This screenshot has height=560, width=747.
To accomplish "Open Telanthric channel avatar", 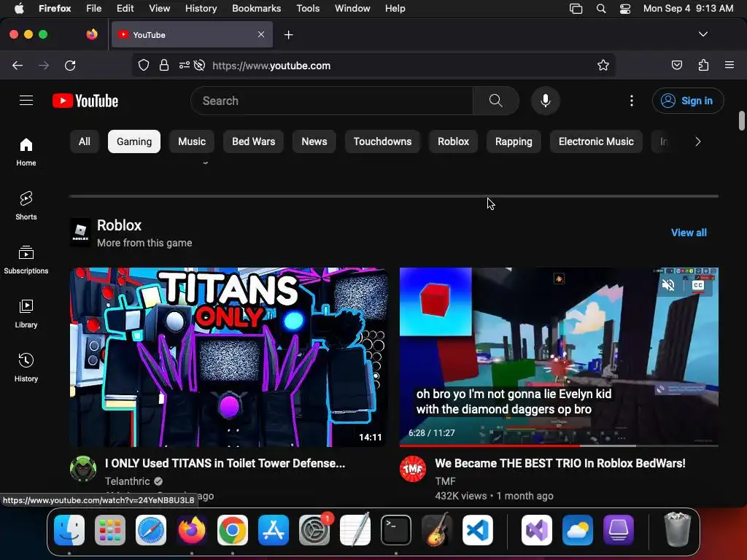I will [x=83, y=469].
